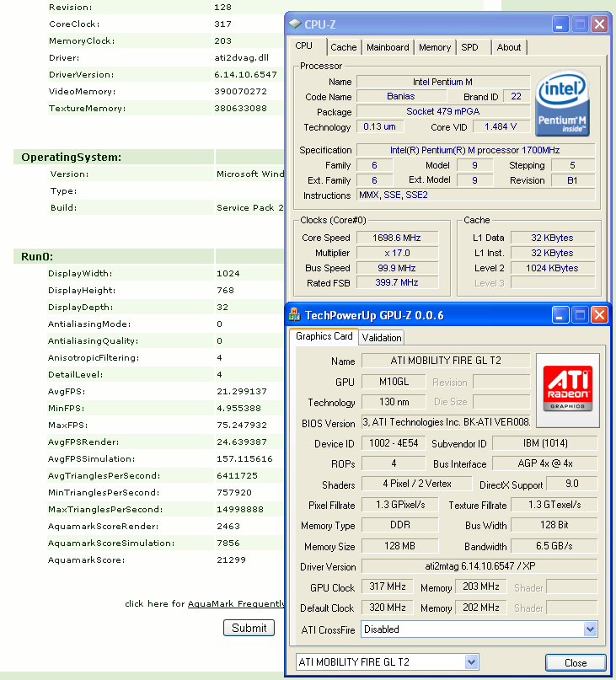Click the AquamarkScoreSimulation value 7856
Image resolution: width=616 pixels, height=680 pixels.
[x=228, y=543]
